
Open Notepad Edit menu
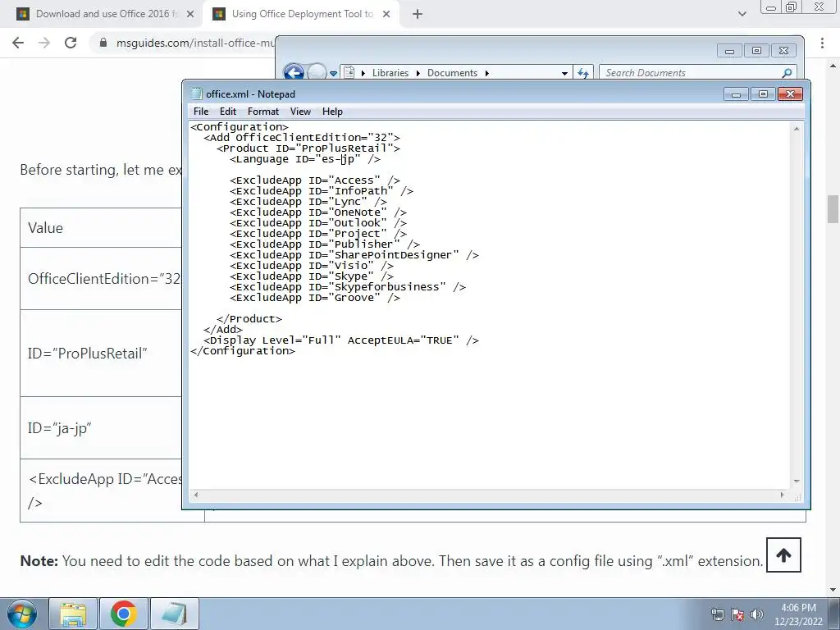pyautogui.click(x=228, y=112)
